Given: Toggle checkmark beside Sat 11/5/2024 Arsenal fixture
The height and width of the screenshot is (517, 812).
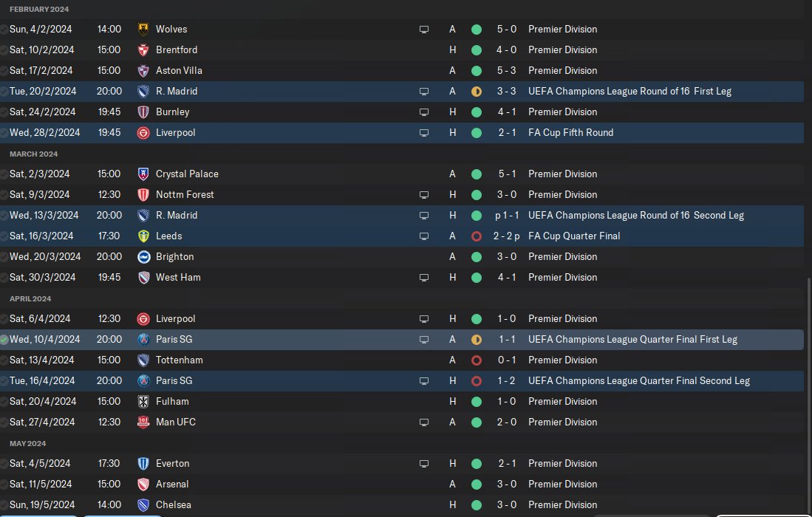Looking at the screenshot, I should (x=4, y=485).
